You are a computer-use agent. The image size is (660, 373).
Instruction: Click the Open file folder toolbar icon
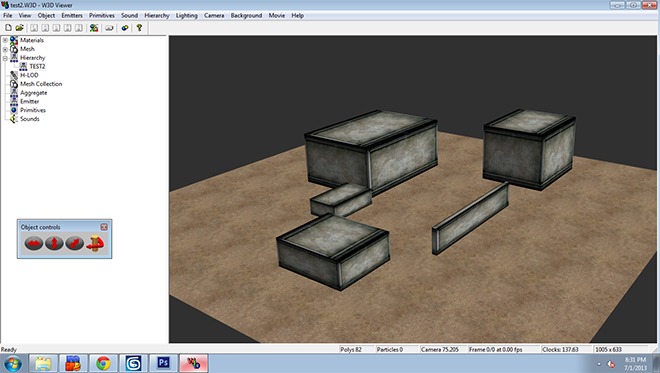point(19,28)
